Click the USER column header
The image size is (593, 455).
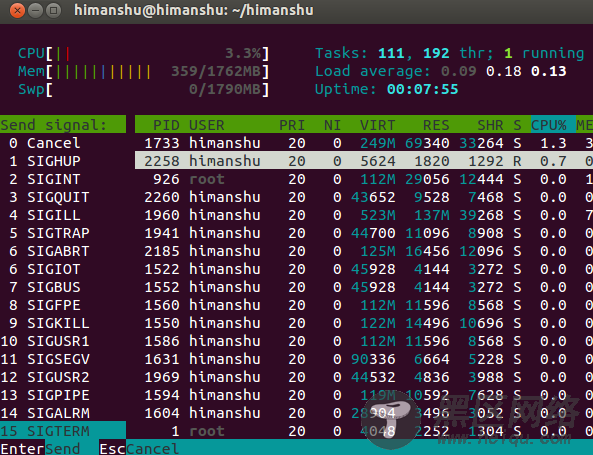click(206, 125)
